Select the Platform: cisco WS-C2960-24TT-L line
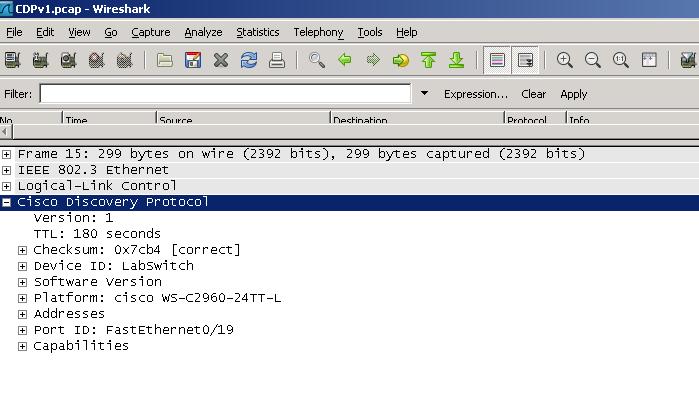 tap(157, 298)
